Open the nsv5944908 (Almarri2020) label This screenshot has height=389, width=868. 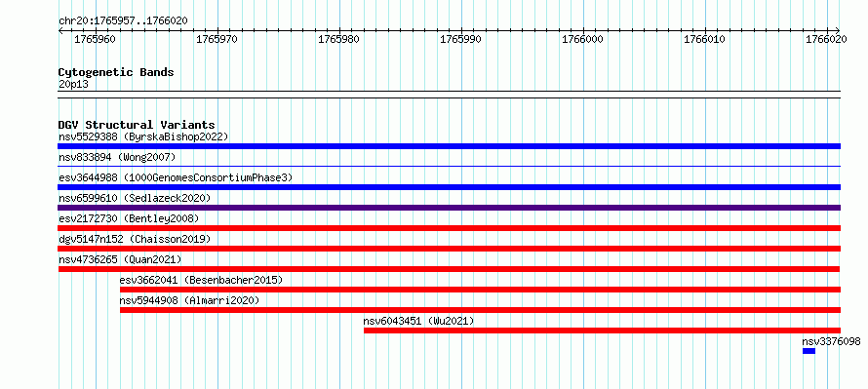(189, 300)
